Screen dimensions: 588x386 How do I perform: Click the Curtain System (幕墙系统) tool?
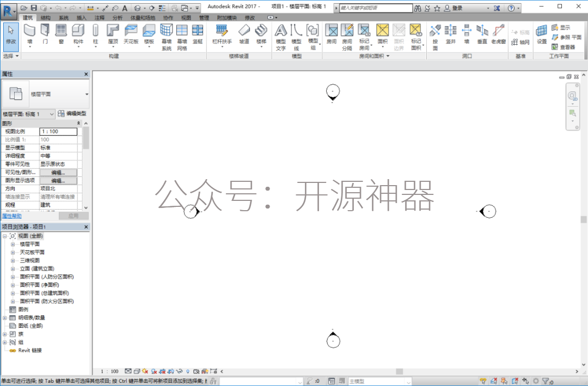click(x=167, y=37)
